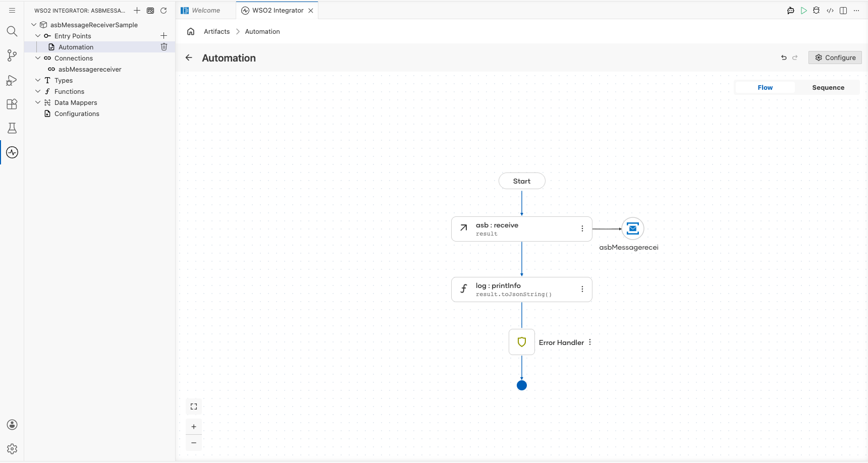Click the asbMessagereceiver connection icon
The width and height of the screenshot is (868, 463).
point(633,228)
